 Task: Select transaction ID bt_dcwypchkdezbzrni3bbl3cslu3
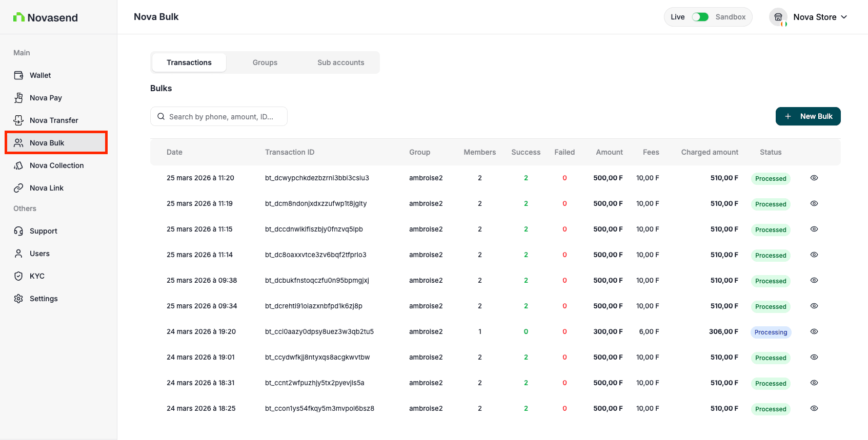tap(317, 178)
